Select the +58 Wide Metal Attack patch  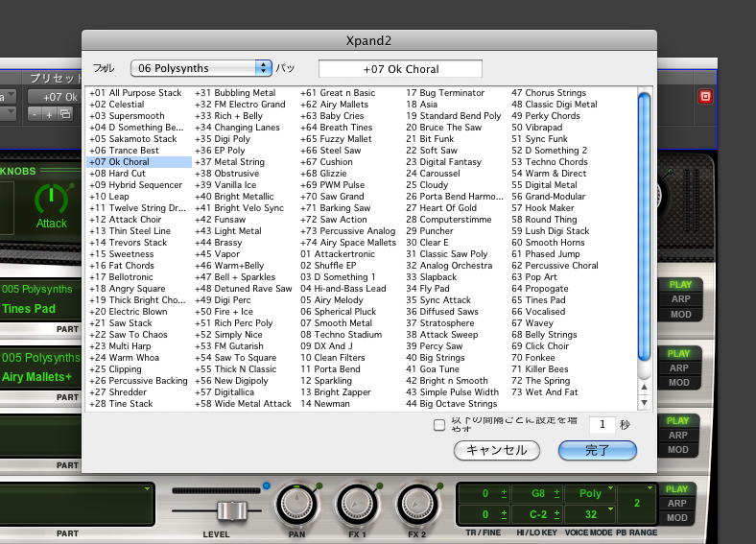coord(243,404)
